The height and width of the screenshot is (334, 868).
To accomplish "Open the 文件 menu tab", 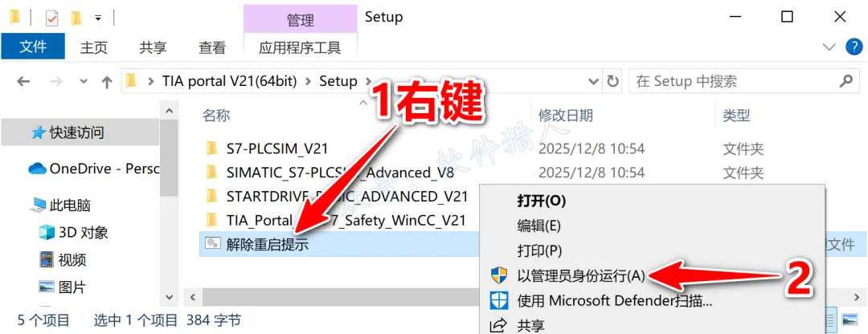I will click(x=33, y=47).
